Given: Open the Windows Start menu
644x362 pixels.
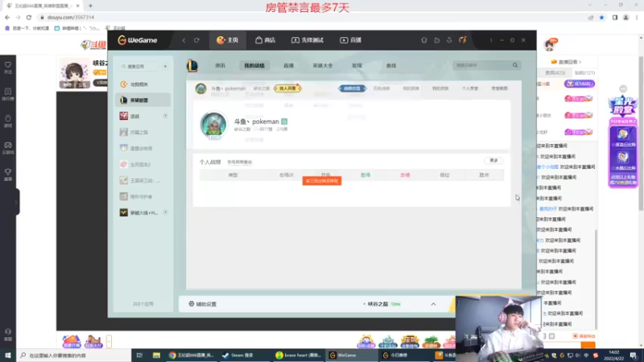Looking at the screenshot, I should (x=8, y=356).
